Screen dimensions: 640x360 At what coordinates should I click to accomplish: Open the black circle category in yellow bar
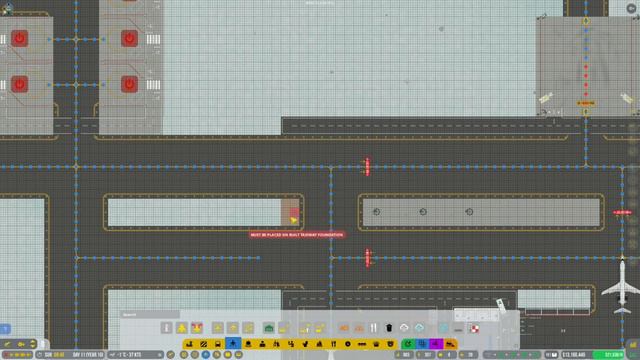point(348,344)
